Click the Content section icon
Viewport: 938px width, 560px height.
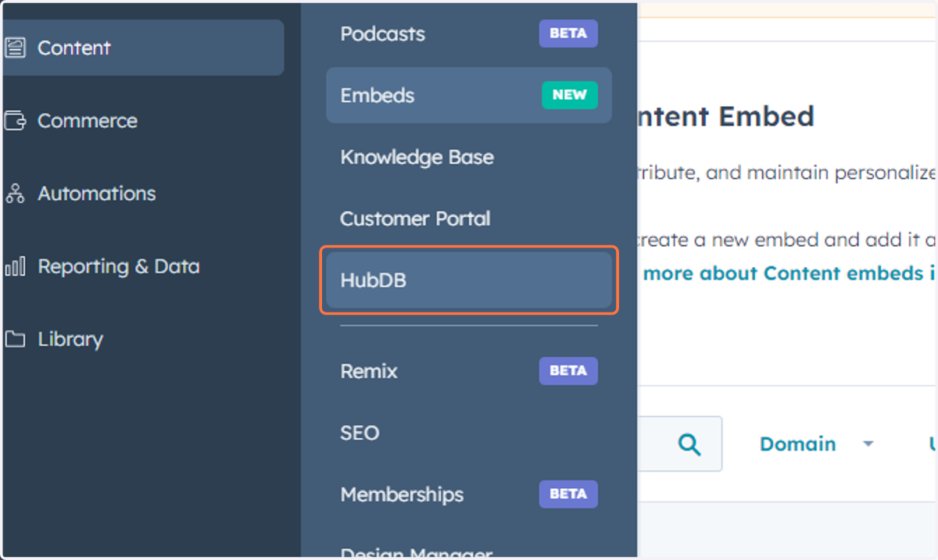(15, 48)
